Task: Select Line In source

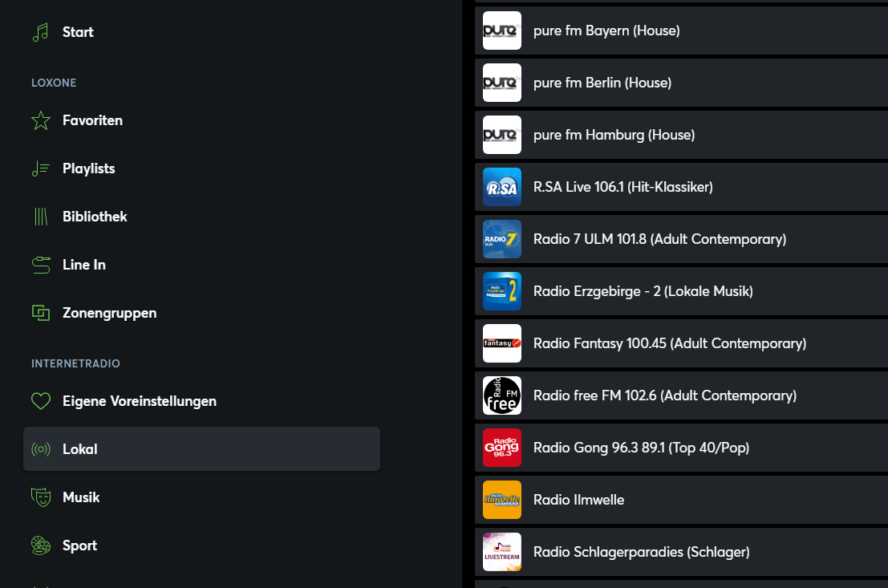Action: [x=201, y=265]
